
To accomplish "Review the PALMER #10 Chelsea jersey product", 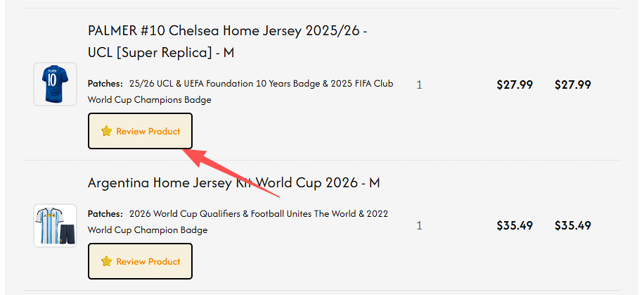I will point(140,131).
